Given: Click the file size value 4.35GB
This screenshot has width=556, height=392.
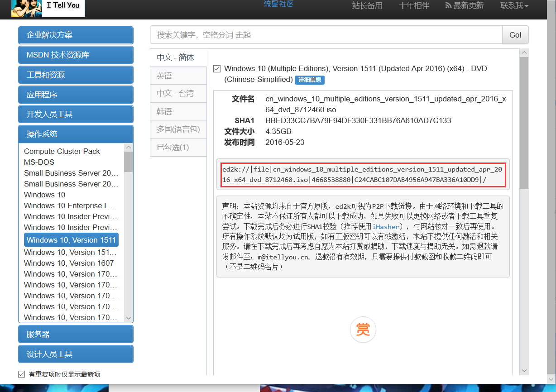Looking at the screenshot, I should (278, 131).
